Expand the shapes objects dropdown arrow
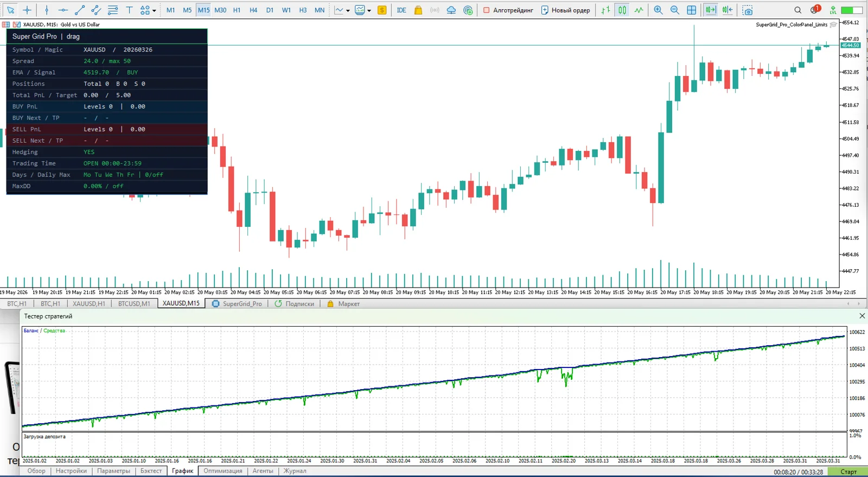The width and height of the screenshot is (868, 477). [x=154, y=10]
